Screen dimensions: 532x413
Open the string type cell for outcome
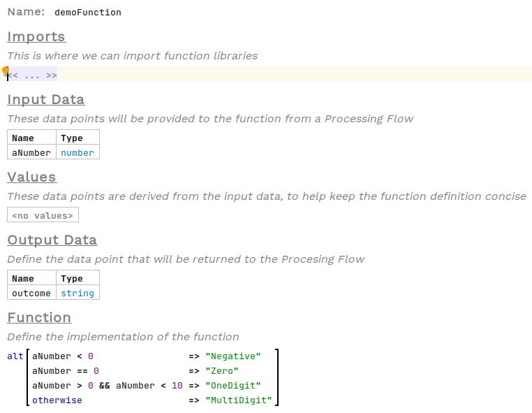(77, 293)
